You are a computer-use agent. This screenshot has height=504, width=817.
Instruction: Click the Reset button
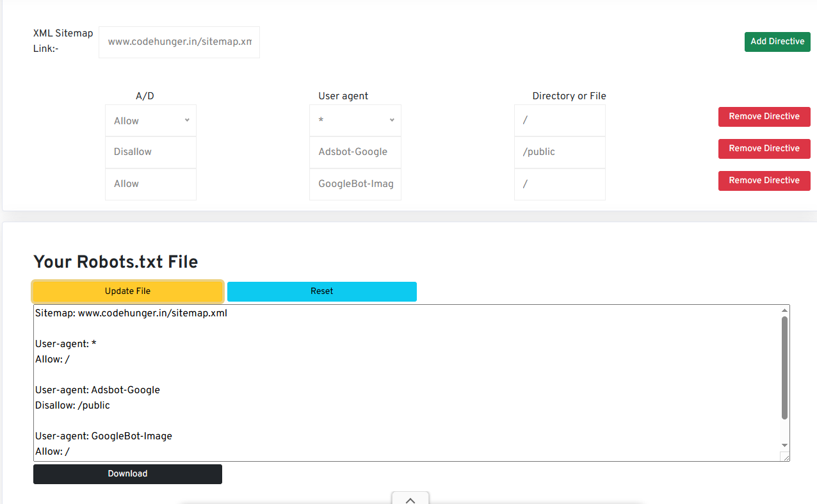pyautogui.click(x=321, y=291)
